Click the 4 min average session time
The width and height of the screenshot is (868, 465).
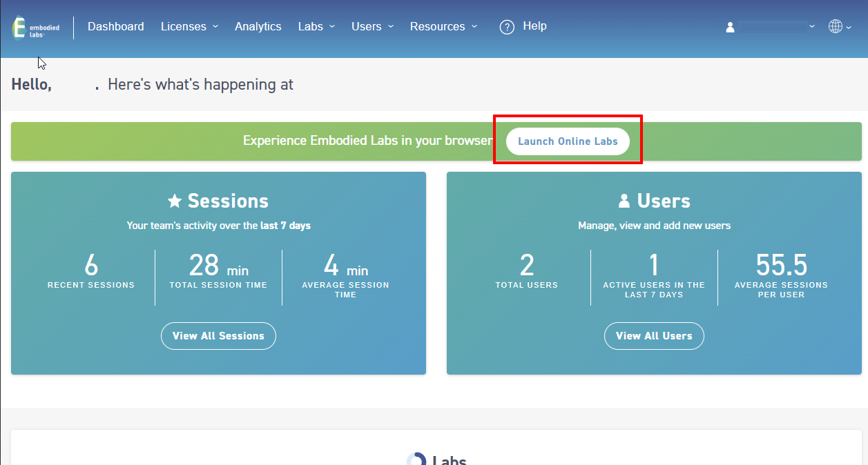coord(345,265)
